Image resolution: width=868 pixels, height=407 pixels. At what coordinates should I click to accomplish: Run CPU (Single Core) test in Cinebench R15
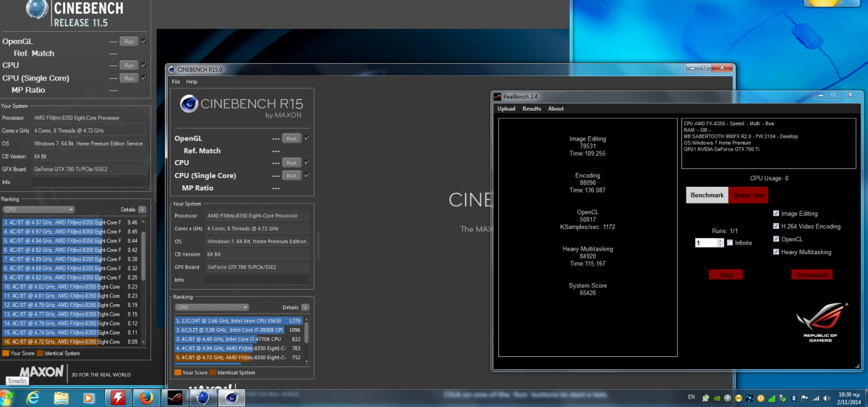click(x=292, y=175)
